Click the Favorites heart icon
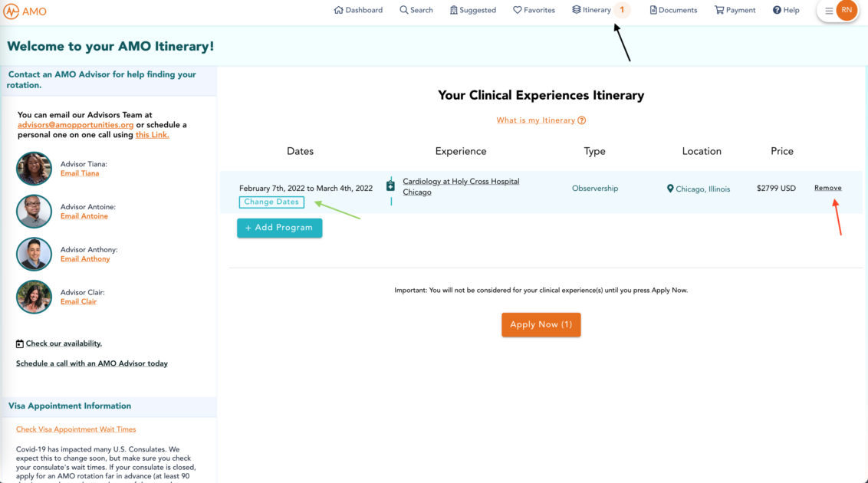Viewport: 868px width, 483px height. [x=517, y=10]
